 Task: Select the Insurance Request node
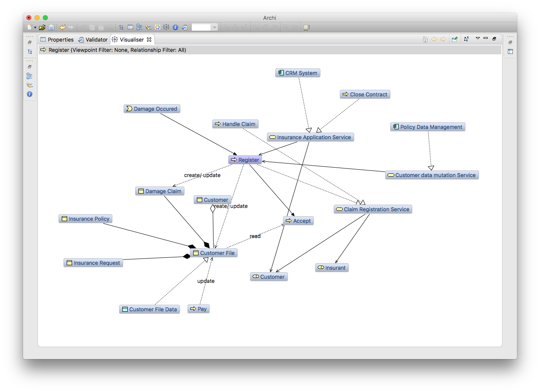tap(94, 263)
